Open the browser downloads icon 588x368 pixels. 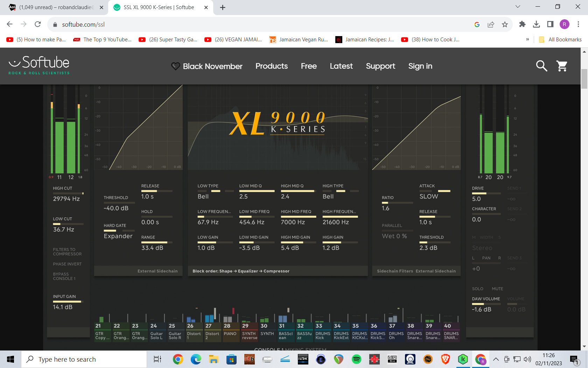click(x=536, y=24)
